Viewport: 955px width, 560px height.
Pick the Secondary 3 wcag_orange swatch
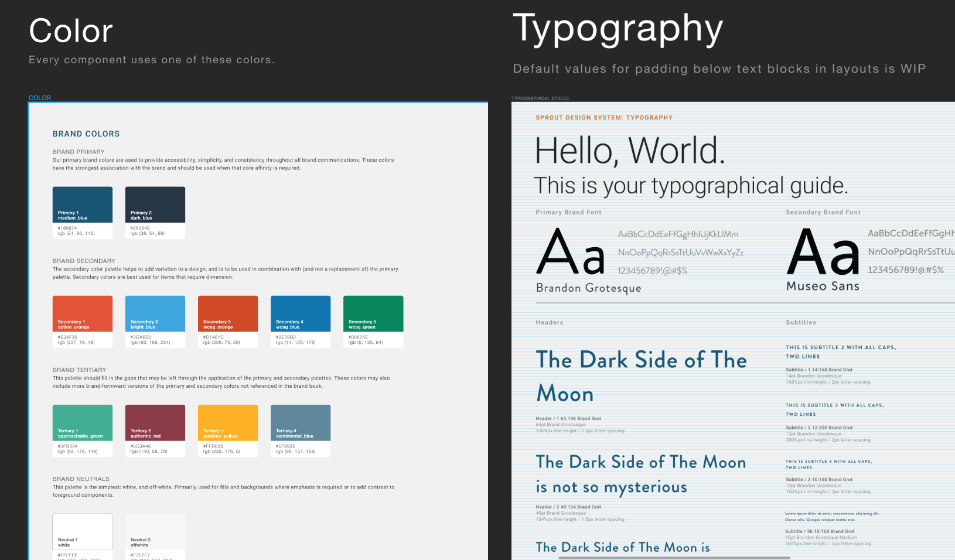[228, 313]
